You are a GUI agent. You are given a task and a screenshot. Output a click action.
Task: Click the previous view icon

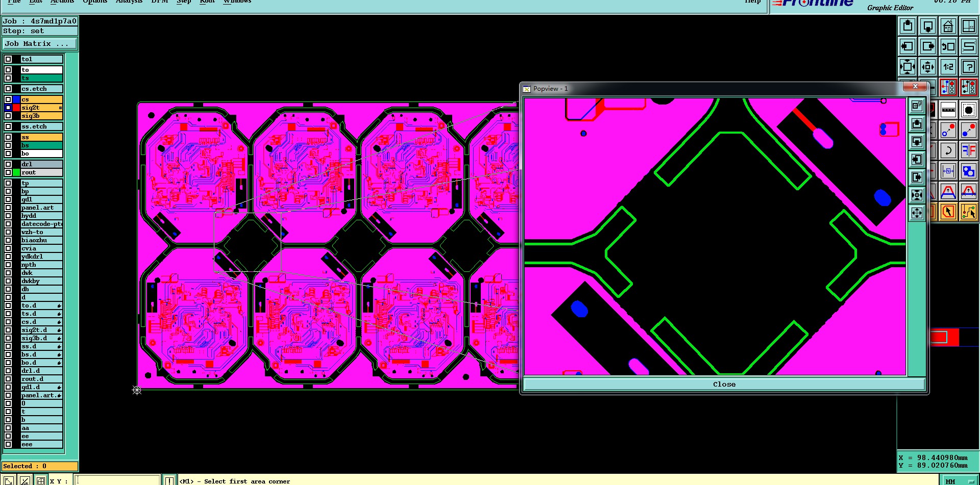[x=948, y=46]
